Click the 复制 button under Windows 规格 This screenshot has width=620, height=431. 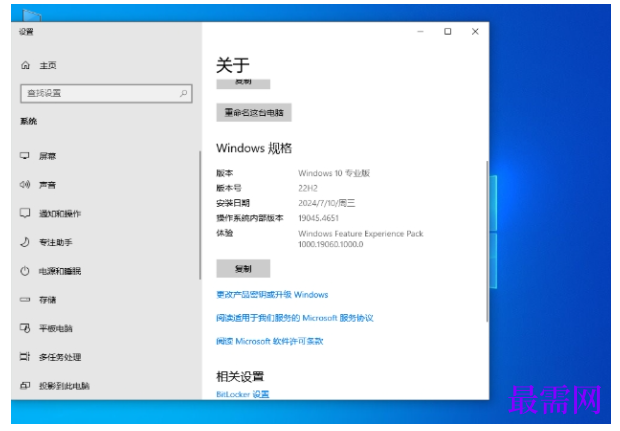pos(243,269)
